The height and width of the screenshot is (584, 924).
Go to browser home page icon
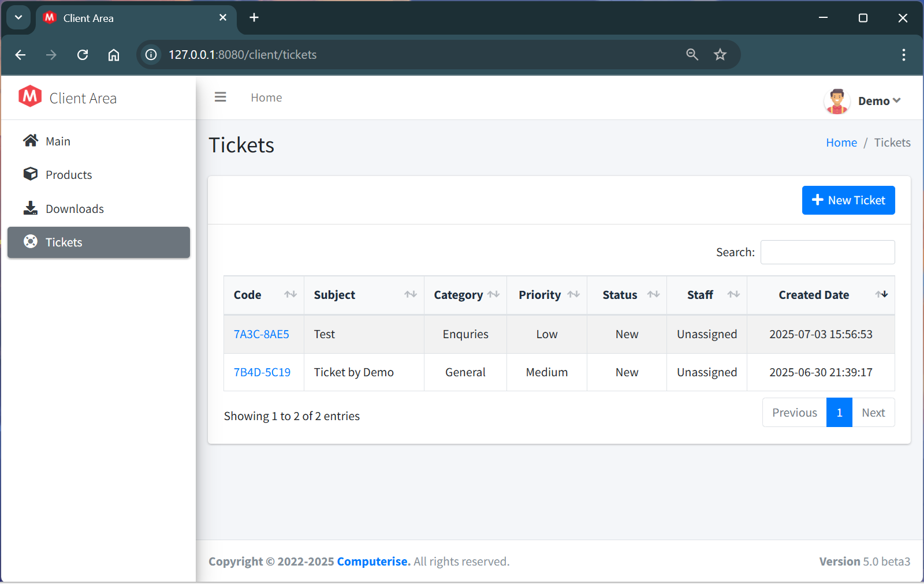114,55
